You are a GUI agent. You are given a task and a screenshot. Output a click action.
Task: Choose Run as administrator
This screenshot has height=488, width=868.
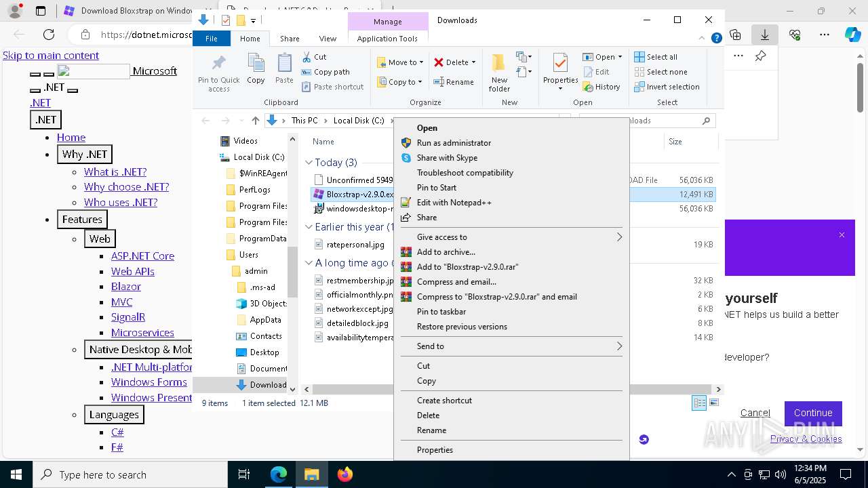coord(511,143)
